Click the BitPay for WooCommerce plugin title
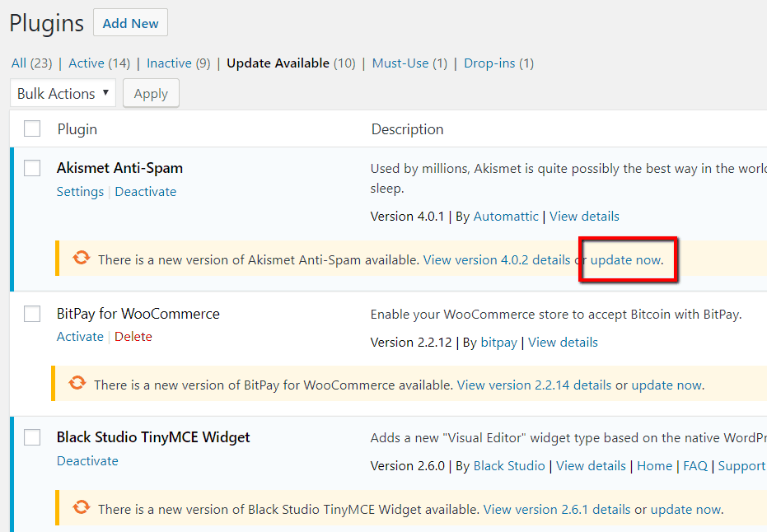The image size is (767, 532). tap(138, 314)
